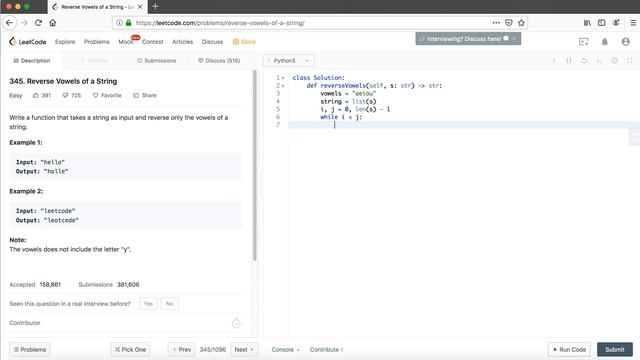Open the playground icon in header
This screenshot has width=640, height=360.
pos(584,42)
